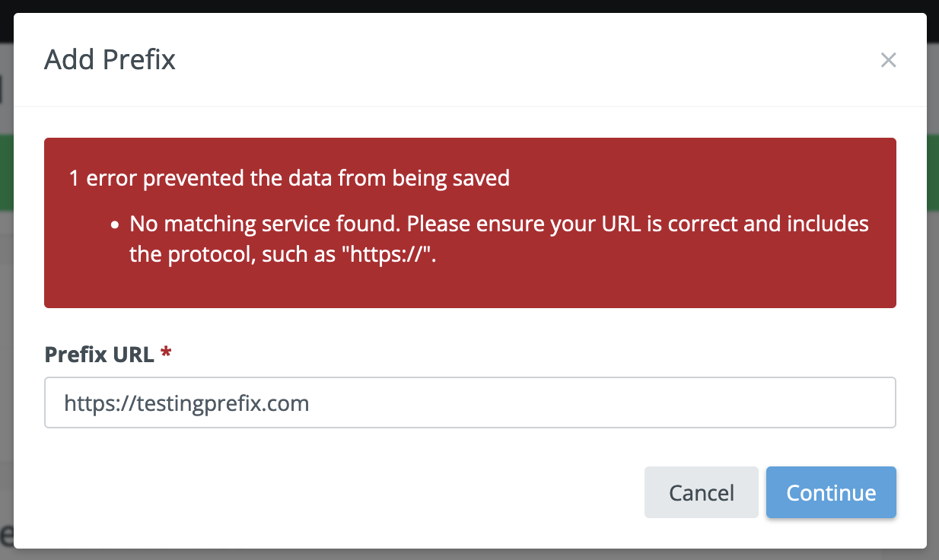Click the "Prefix URL" field label
Image resolution: width=939 pixels, height=560 pixels.
[x=99, y=354]
